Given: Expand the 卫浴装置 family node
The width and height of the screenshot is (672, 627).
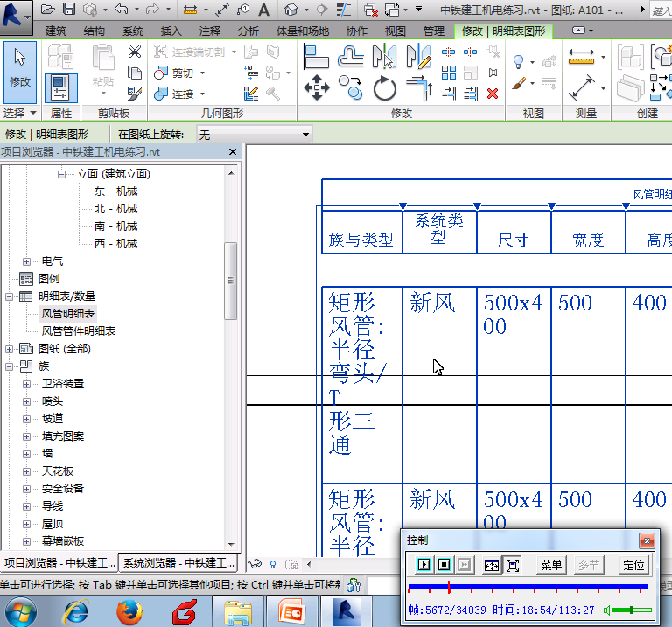Looking at the screenshot, I should tap(27, 384).
